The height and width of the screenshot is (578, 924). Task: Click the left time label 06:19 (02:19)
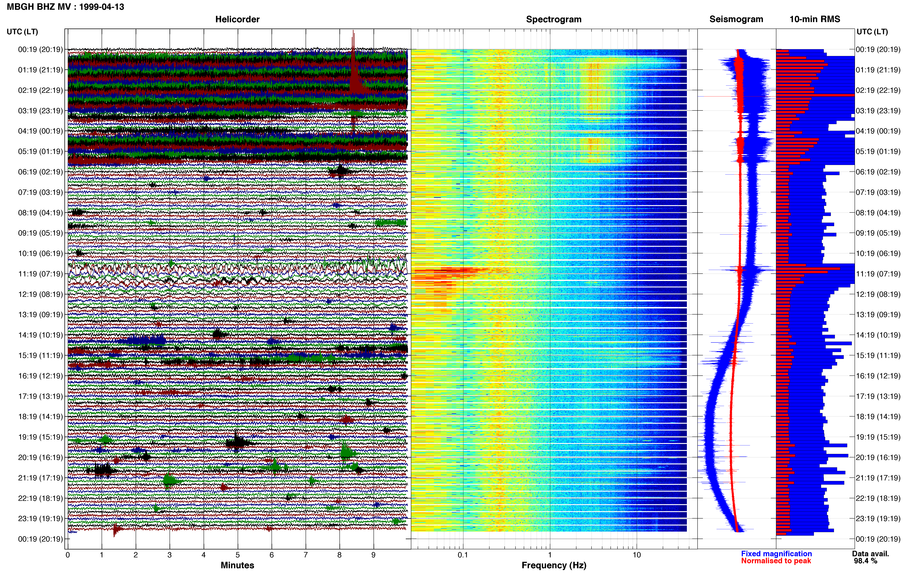tap(40, 172)
